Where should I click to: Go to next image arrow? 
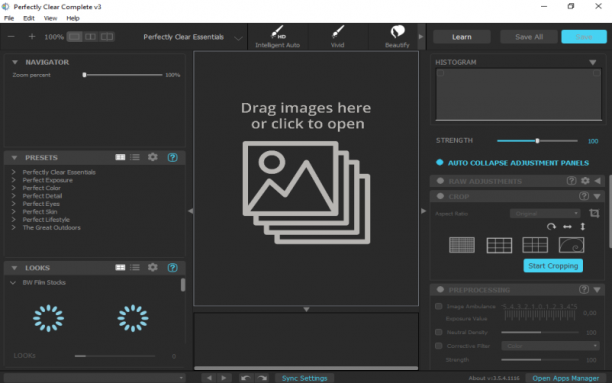point(224,378)
